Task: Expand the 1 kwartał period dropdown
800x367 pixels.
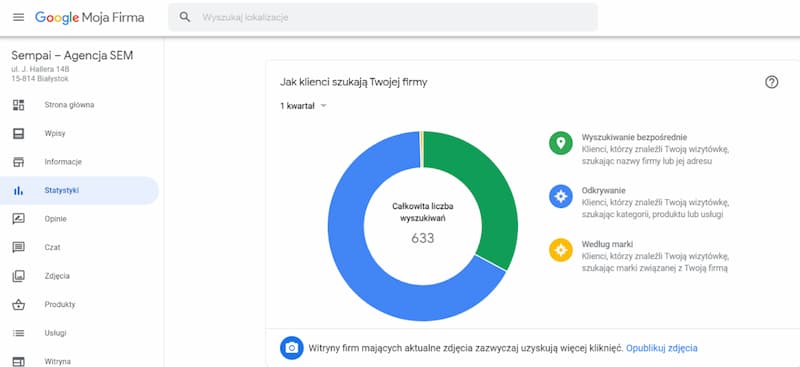Action: click(303, 106)
